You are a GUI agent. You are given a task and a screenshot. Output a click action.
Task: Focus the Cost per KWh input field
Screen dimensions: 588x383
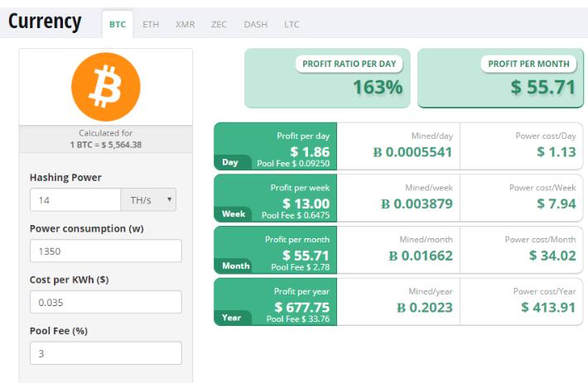[106, 302]
